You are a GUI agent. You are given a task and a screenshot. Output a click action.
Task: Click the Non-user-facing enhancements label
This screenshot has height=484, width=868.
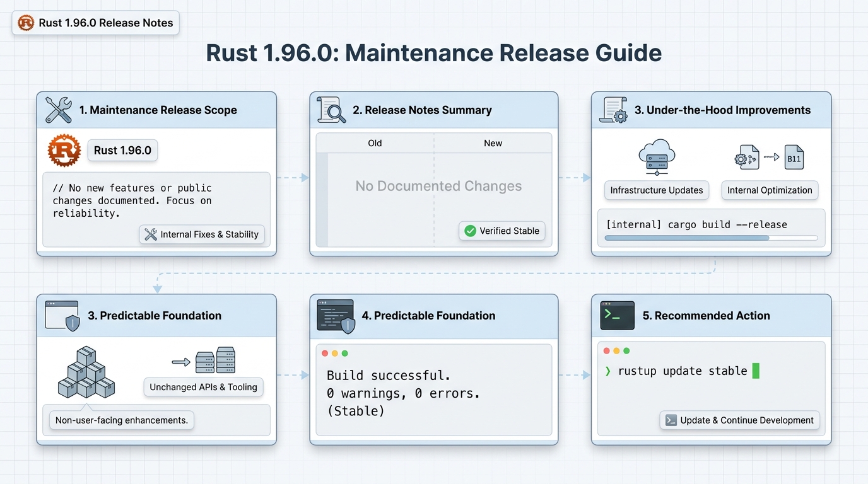click(x=122, y=420)
